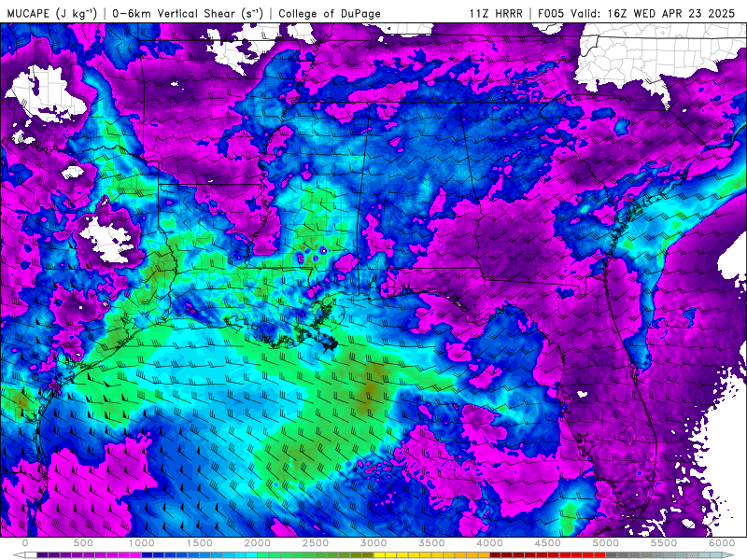Click the 4500 value on the color scale
This screenshot has width=747, height=560.
point(548,543)
